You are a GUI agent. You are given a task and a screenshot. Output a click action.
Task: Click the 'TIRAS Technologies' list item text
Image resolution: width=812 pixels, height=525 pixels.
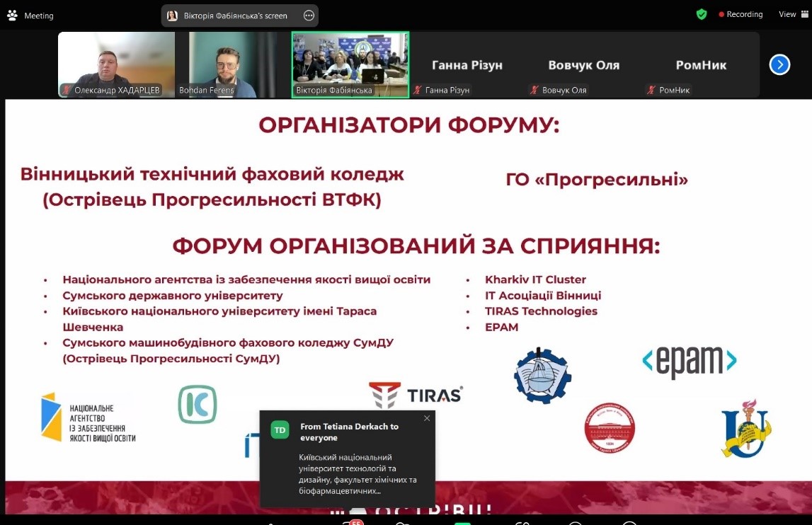pyautogui.click(x=541, y=311)
